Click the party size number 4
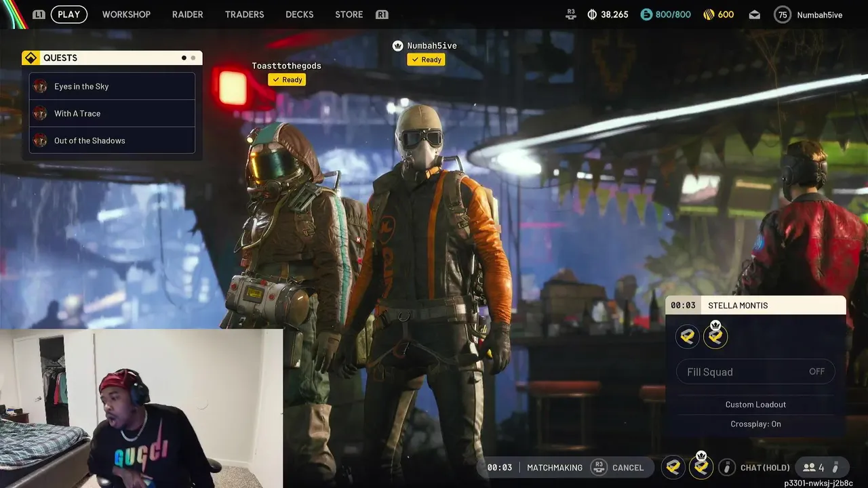This screenshot has width=868, height=488. point(821,468)
